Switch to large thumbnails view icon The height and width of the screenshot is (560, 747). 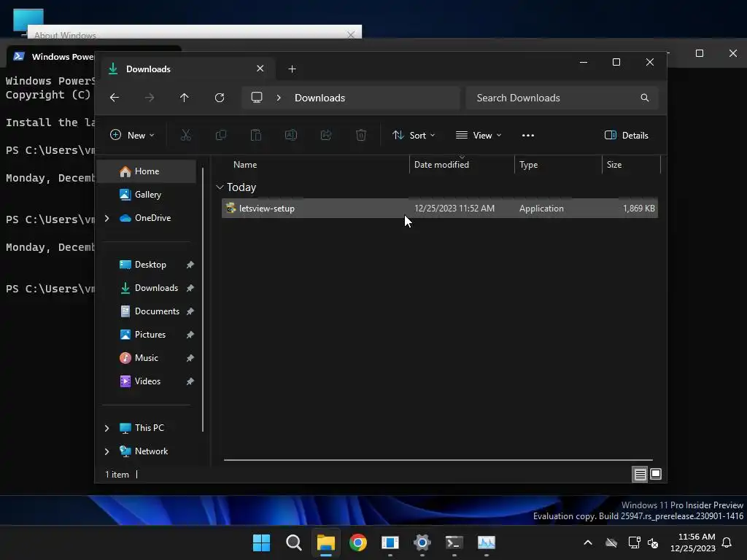pos(656,474)
